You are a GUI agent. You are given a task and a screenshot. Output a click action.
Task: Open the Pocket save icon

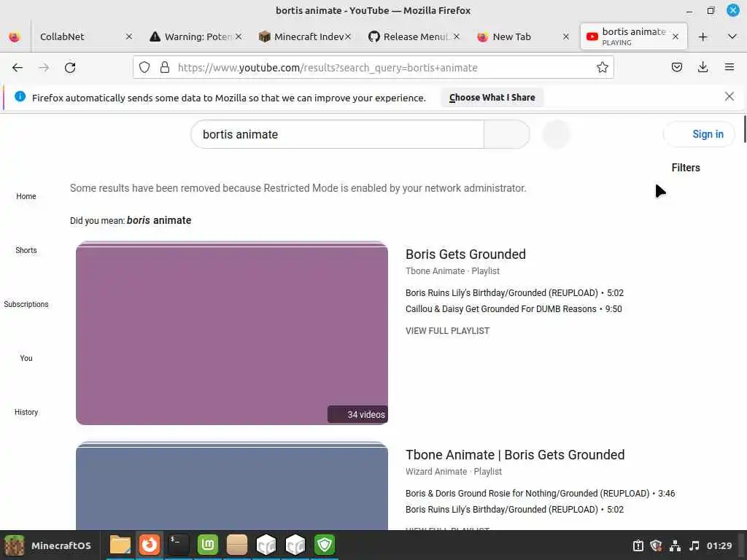point(676,67)
